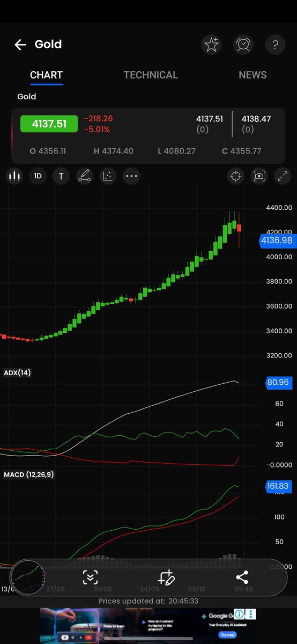Open the TECHNICAL tab
Image resolution: width=297 pixels, height=644 pixels.
pyautogui.click(x=151, y=75)
